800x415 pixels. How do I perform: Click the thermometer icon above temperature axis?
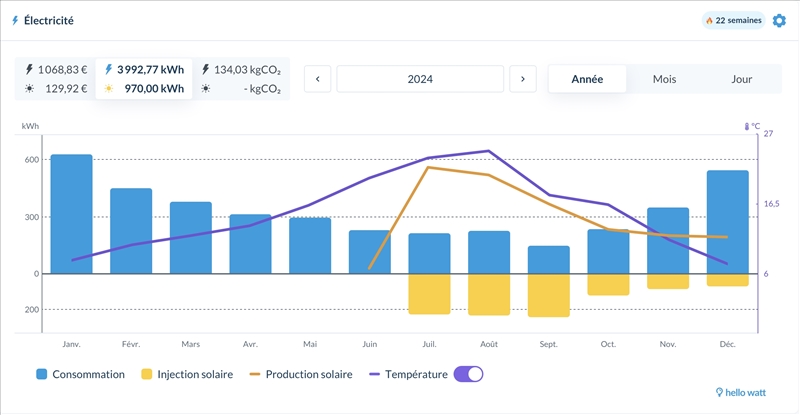747,127
